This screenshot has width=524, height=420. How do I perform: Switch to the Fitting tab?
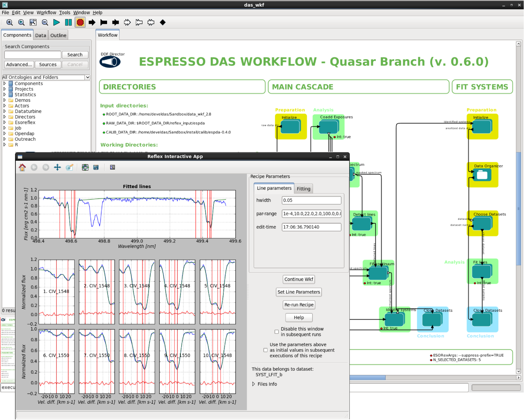(x=303, y=189)
